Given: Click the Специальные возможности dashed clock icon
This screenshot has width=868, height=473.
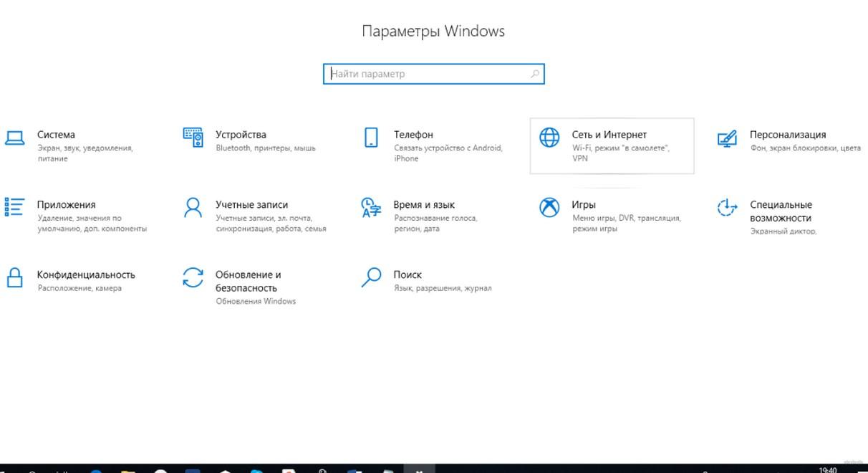Looking at the screenshot, I should 727,207.
